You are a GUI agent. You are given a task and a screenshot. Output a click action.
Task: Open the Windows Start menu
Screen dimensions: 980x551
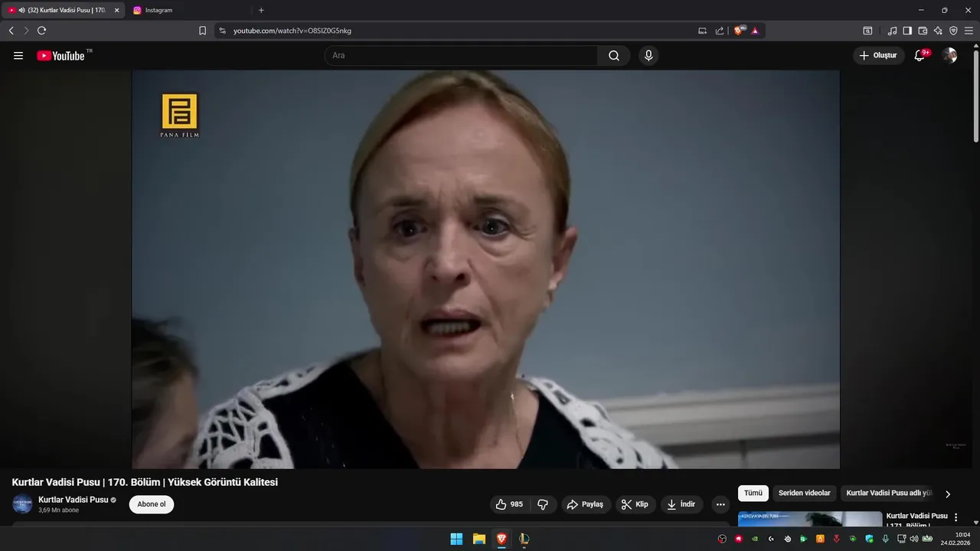pos(456,539)
